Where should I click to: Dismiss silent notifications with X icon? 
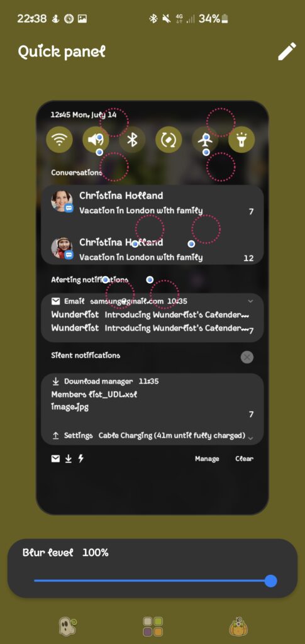pyautogui.click(x=247, y=357)
